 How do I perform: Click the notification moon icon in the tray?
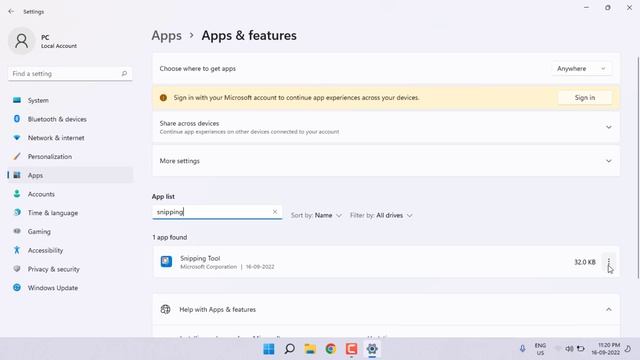tap(628, 349)
